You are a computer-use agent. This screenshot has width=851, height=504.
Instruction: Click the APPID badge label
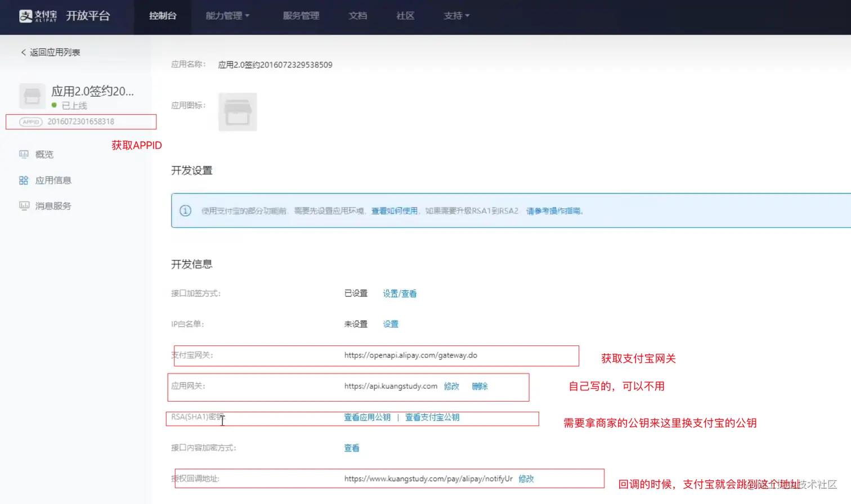(31, 121)
